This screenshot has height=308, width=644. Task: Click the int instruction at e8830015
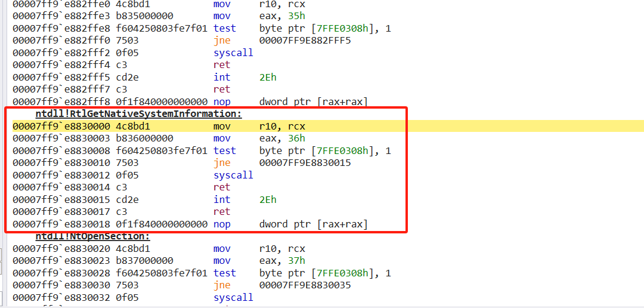[222, 200]
